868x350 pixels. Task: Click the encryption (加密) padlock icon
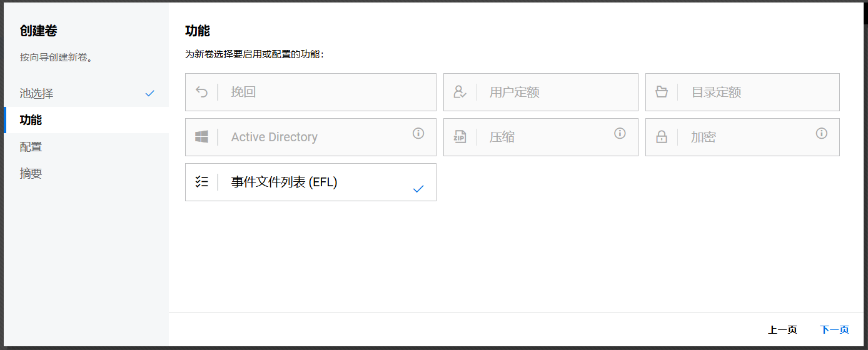662,137
